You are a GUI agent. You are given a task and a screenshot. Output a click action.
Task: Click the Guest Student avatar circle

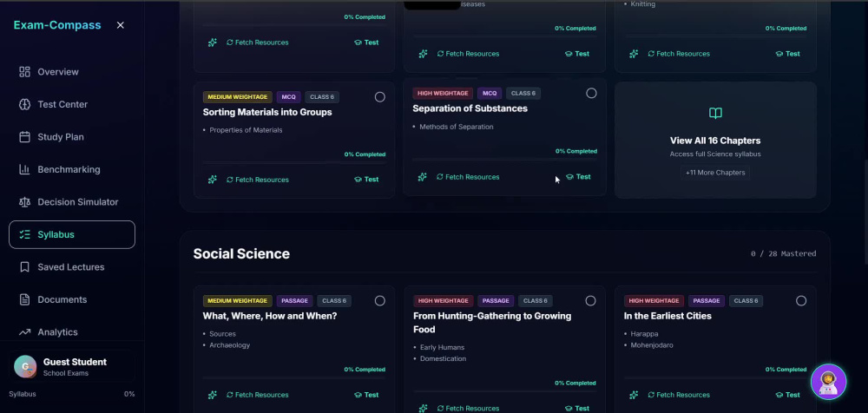[x=25, y=366]
